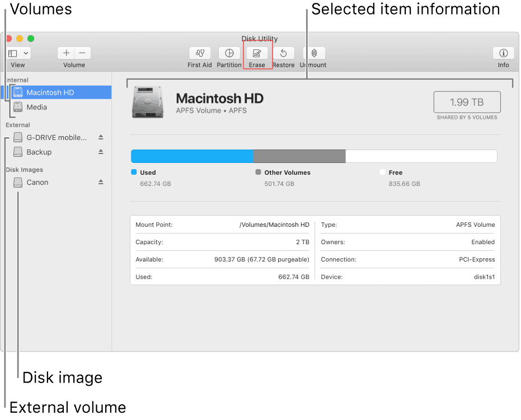Click the 835.66 GB Free value
Image resolution: width=521 pixels, height=420 pixels.
click(x=405, y=184)
